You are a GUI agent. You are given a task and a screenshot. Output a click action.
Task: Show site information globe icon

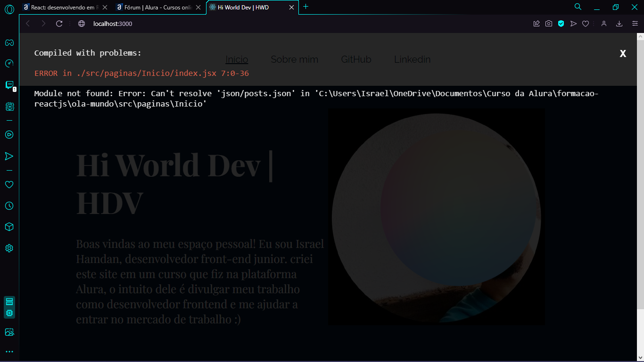point(82,24)
